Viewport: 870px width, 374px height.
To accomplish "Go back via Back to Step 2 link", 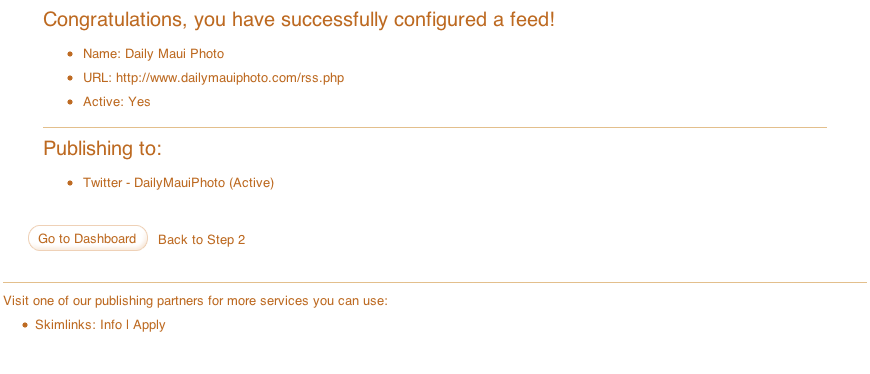I will click(x=201, y=240).
